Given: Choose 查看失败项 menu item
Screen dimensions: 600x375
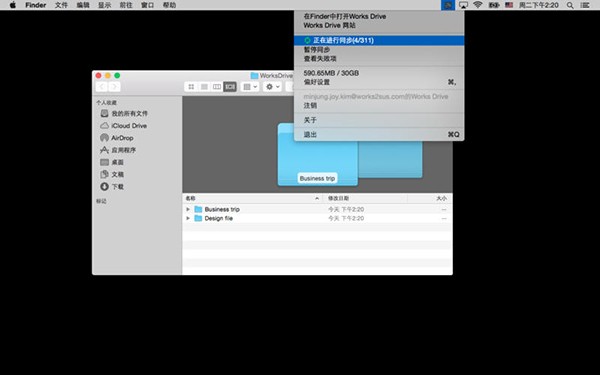Looking at the screenshot, I should point(379,59).
